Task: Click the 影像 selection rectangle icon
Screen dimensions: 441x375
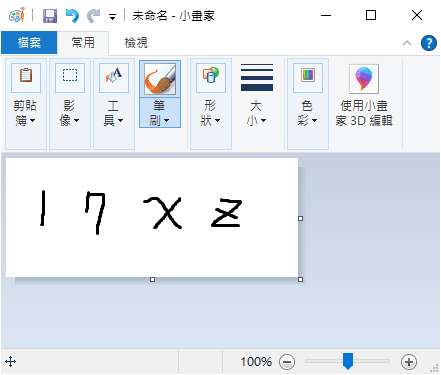Action: pyautogui.click(x=70, y=77)
